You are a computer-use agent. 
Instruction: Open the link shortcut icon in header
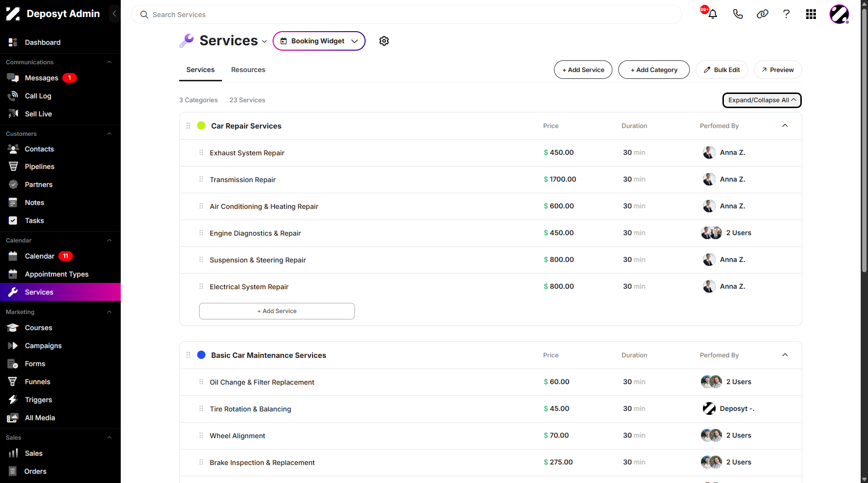point(762,14)
